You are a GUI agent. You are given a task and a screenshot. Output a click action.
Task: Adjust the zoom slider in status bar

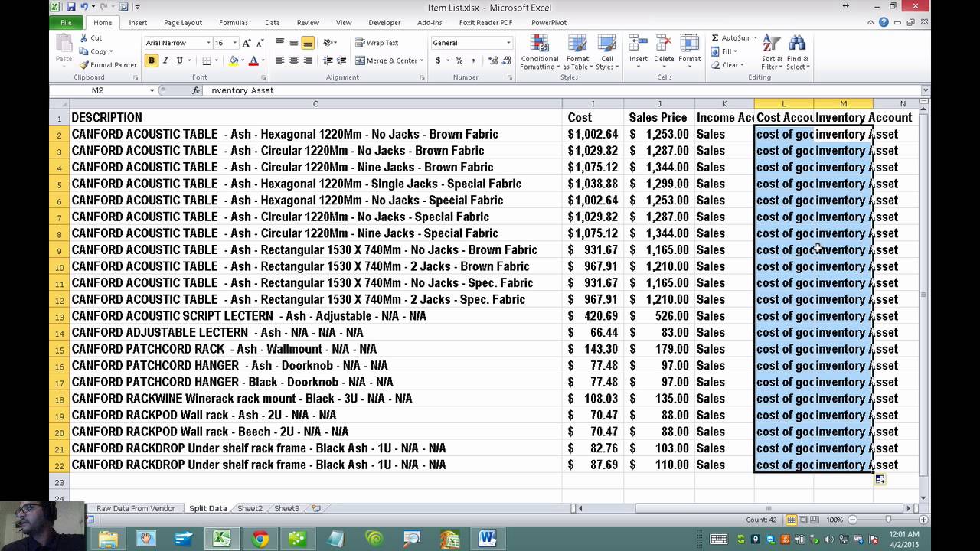[x=887, y=520]
